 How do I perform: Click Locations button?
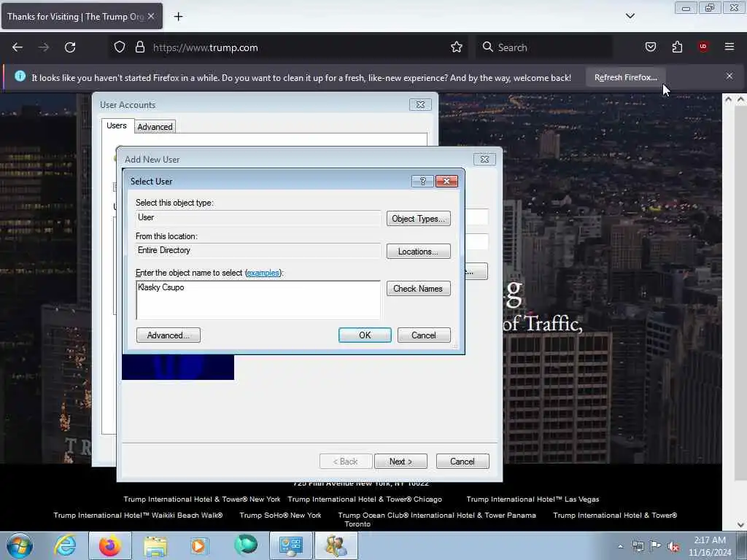tap(418, 252)
